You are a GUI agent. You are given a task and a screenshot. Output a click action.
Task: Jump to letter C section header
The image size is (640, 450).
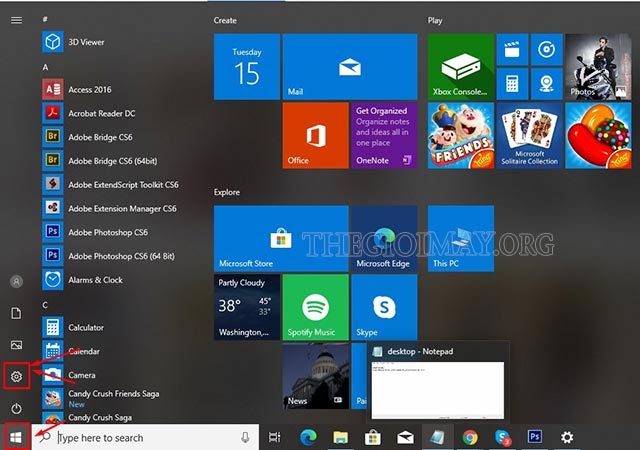coord(45,305)
